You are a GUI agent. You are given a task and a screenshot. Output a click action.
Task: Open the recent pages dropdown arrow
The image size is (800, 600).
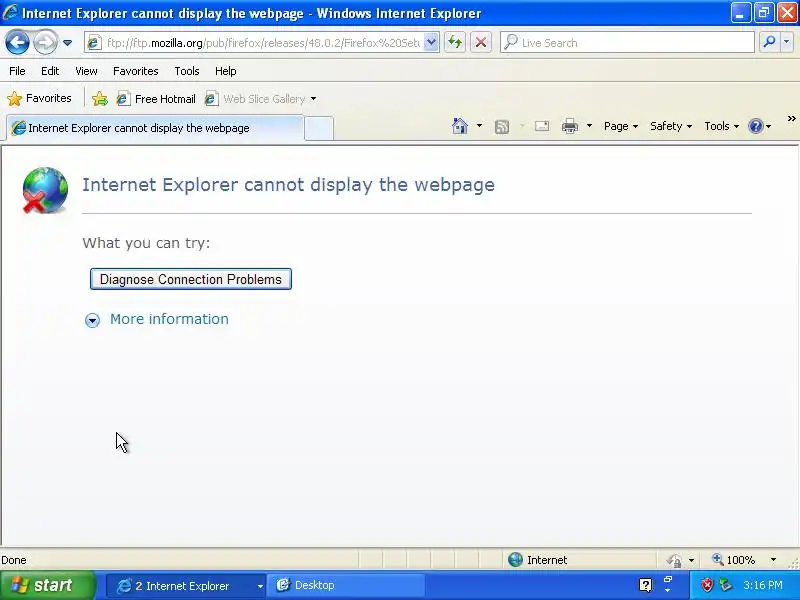pyautogui.click(x=67, y=43)
